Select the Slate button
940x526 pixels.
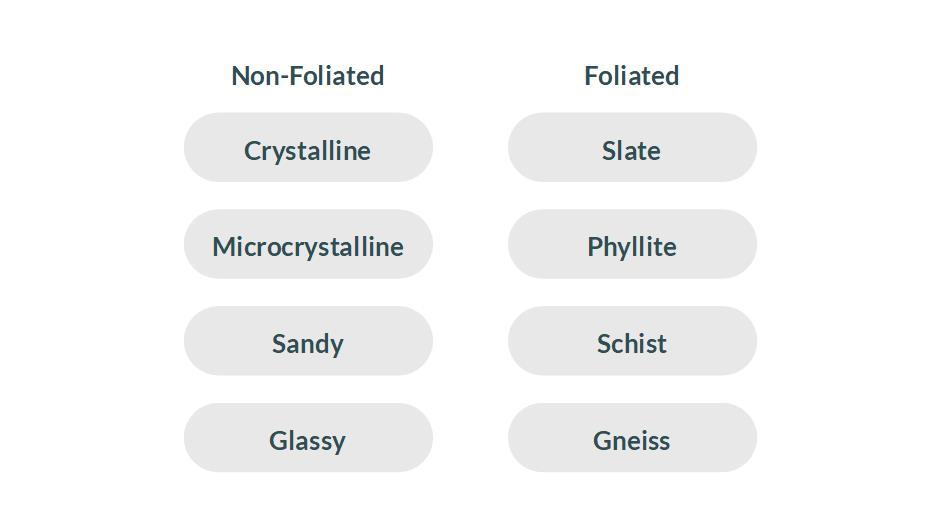pyautogui.click(x=632, y=148)
